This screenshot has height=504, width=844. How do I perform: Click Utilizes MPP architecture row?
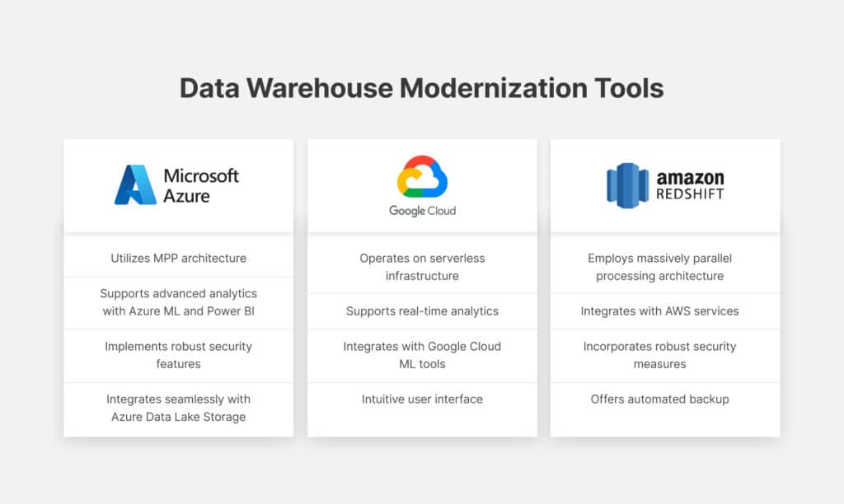pos(178,259)
